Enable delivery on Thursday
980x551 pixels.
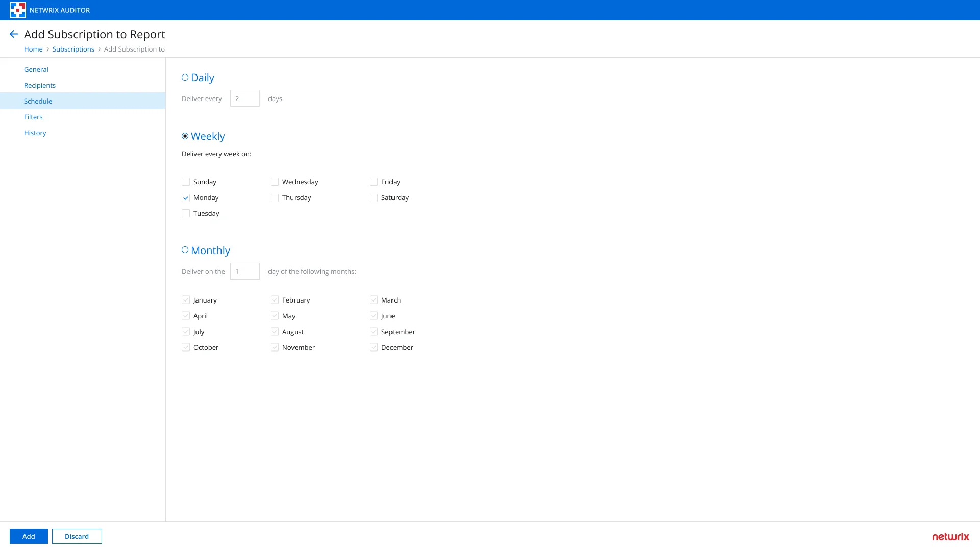pyautogui.click(x=275, y=197)
